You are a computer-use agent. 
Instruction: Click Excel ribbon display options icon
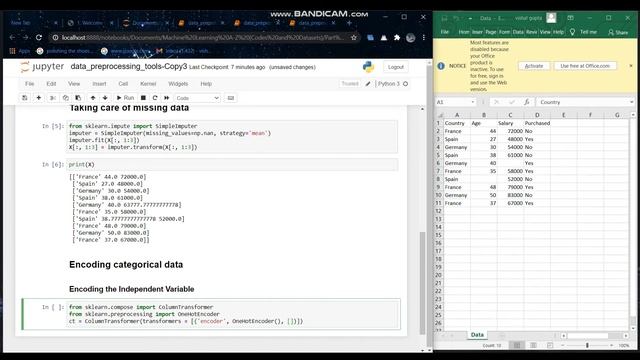point(570,18)
